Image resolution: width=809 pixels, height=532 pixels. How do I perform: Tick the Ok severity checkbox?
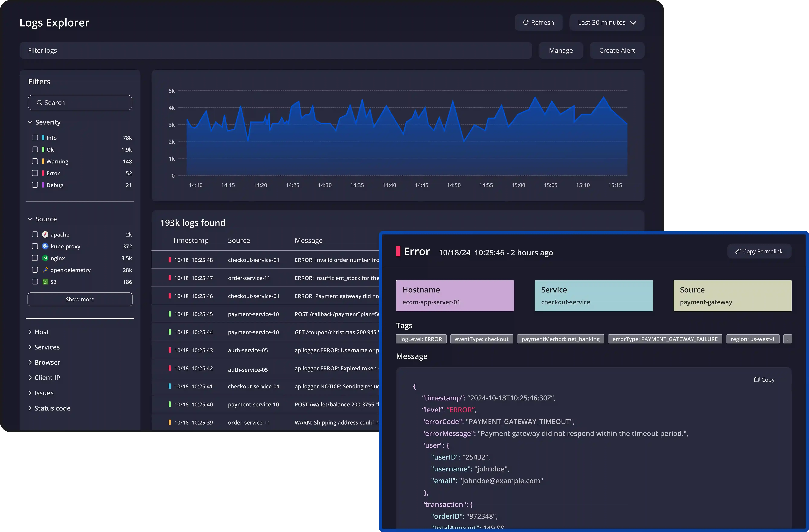[x=35, y=150]
